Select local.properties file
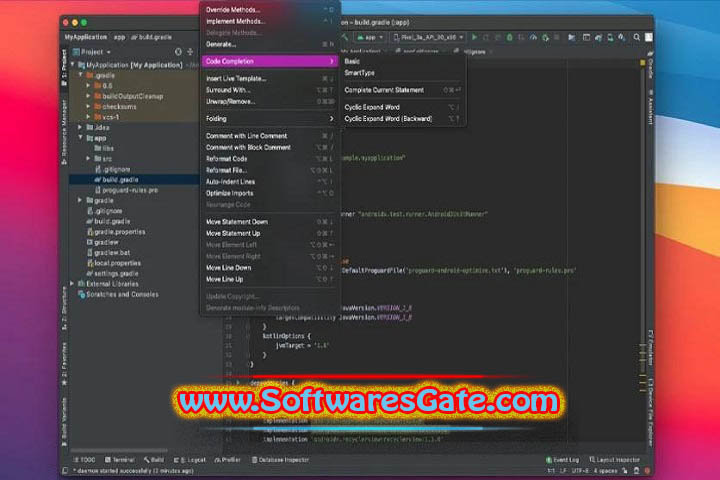The height and width of the screenshot is (480, 720). (114, 263)
